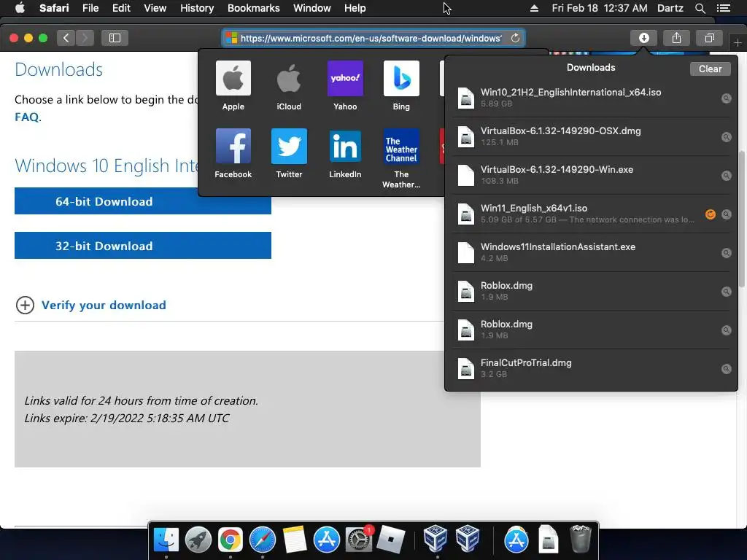
Task: Open the Window menu
Action: click(x=311, y=8)
